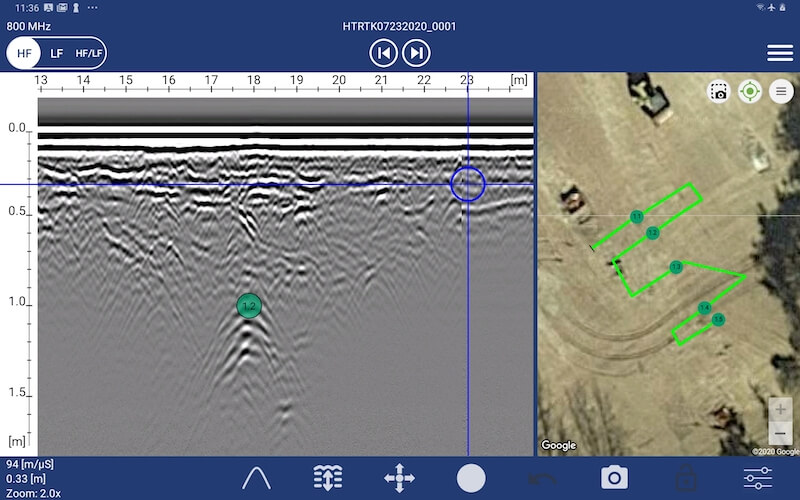The image size is (800, 500).
Task: Center map on current GPS location
Action: click(749, 92)
